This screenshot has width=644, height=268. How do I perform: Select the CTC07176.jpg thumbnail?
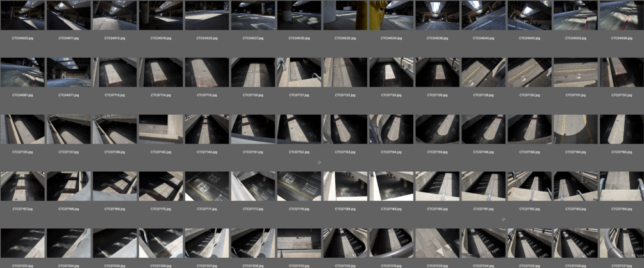pos(299,186)
